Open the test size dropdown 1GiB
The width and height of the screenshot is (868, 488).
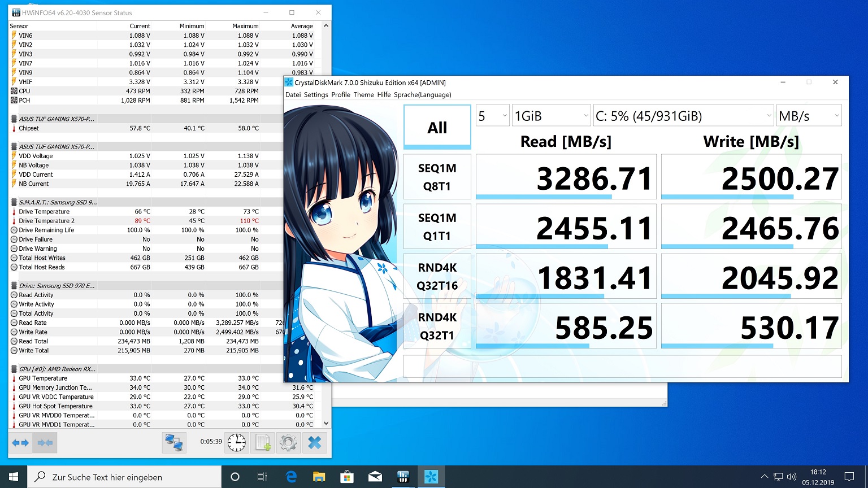point(552,116)
